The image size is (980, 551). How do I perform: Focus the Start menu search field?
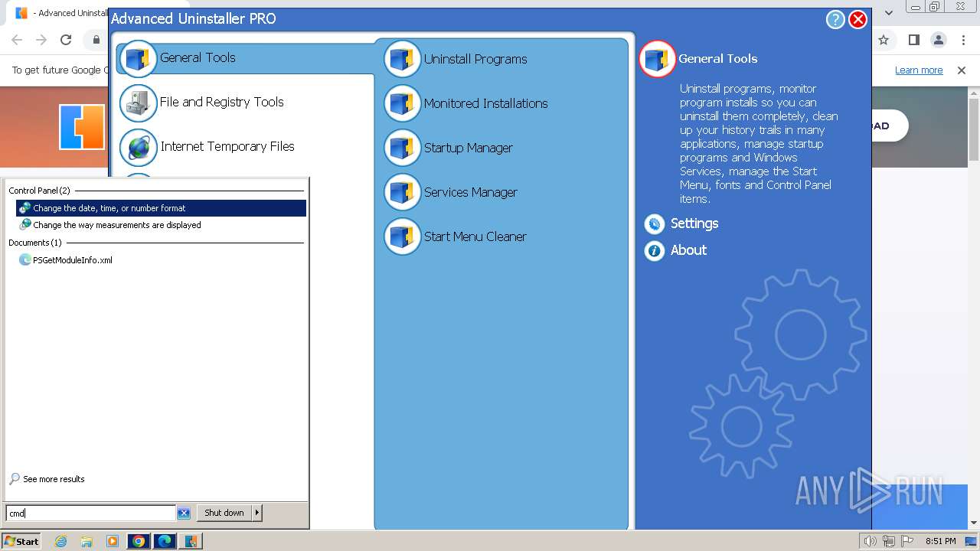tap(91, 513)
